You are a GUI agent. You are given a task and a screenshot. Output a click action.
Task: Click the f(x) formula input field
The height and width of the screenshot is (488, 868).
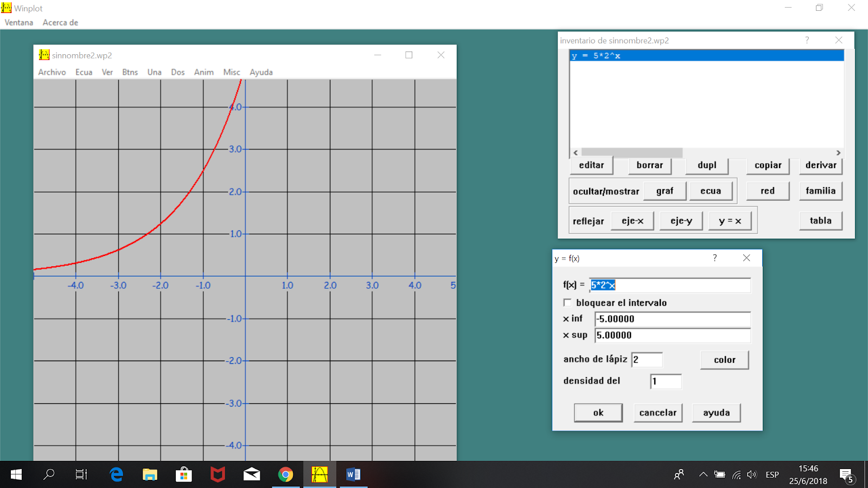click(670, 285)
